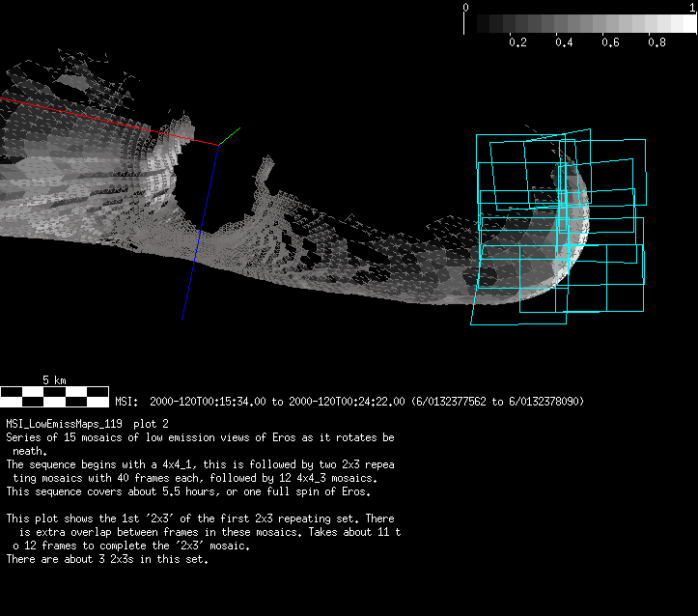Click the 'This sequence covers about 5.5 hours' line

click(188, 491)
